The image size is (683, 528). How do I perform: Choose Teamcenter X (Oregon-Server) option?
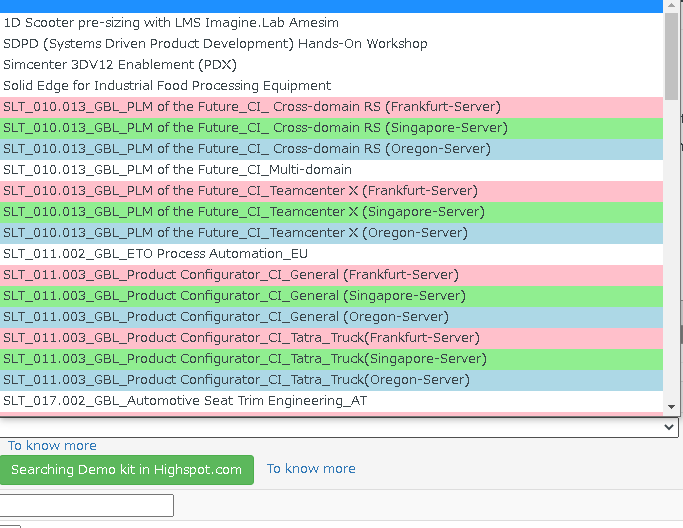click(235, 232)
